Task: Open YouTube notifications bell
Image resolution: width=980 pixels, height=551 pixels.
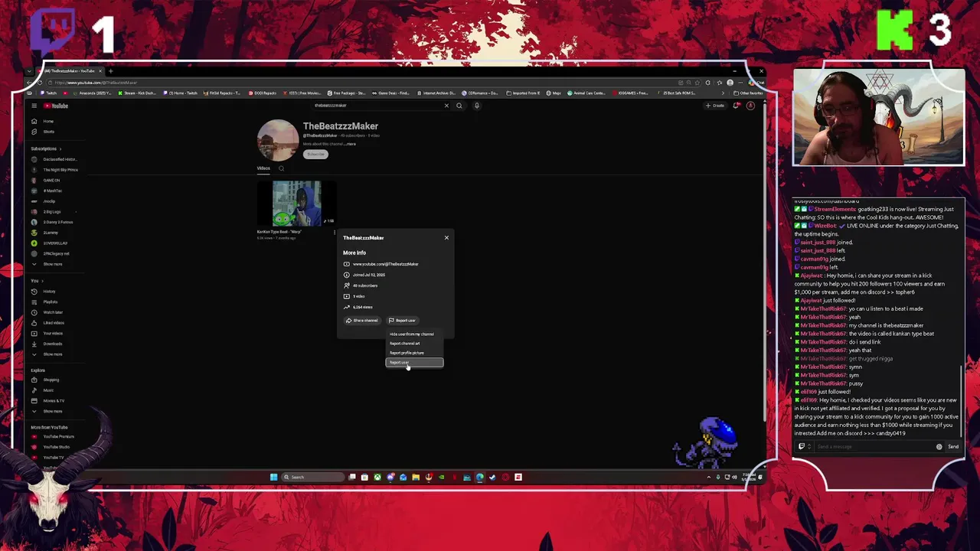Action: [x=736, y=106]
